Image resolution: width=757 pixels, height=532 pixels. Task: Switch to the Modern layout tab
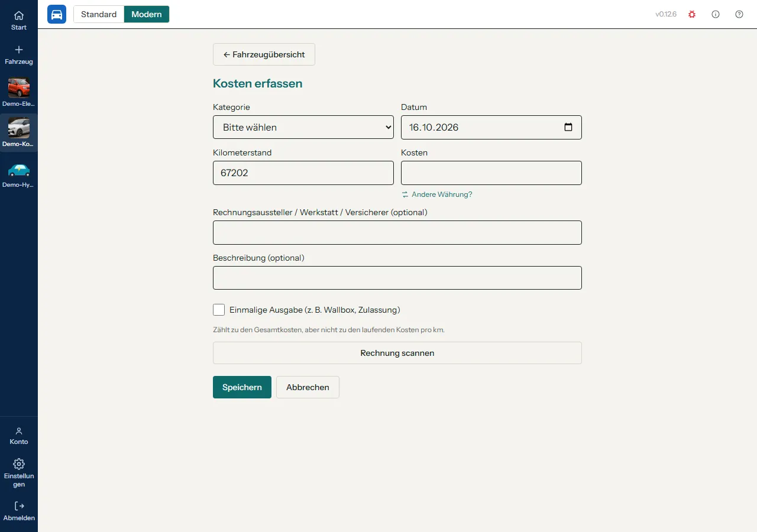[x=147, y=14]
